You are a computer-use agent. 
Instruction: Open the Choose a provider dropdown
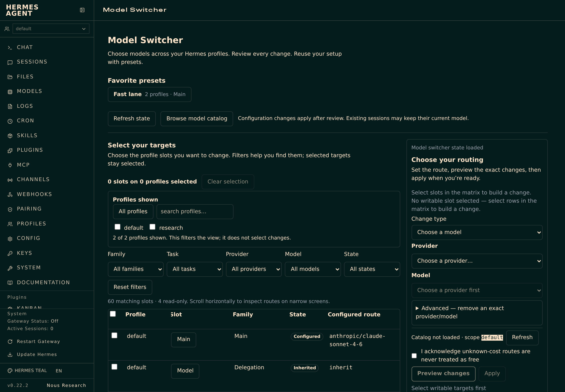coord(477,261)
